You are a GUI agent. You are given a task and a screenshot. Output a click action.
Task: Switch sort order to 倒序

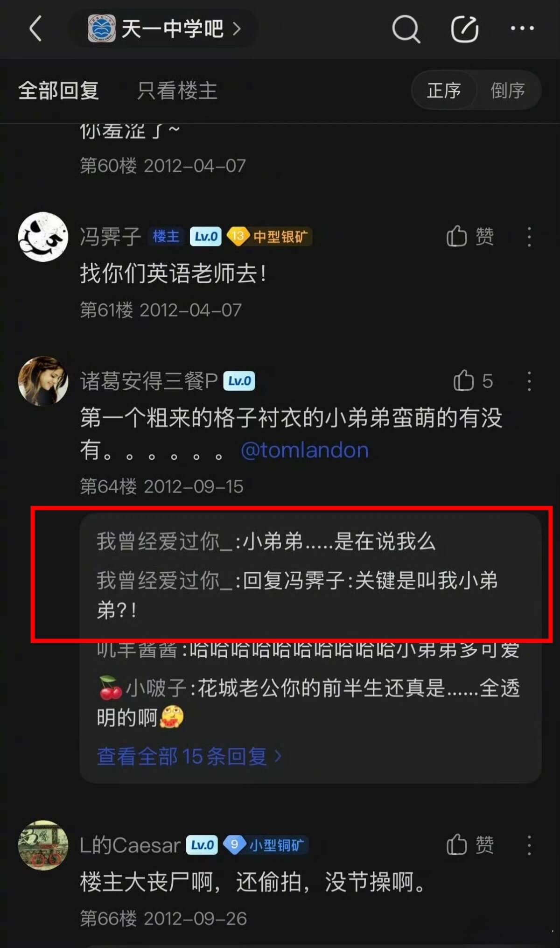click(x=508, y=91)
